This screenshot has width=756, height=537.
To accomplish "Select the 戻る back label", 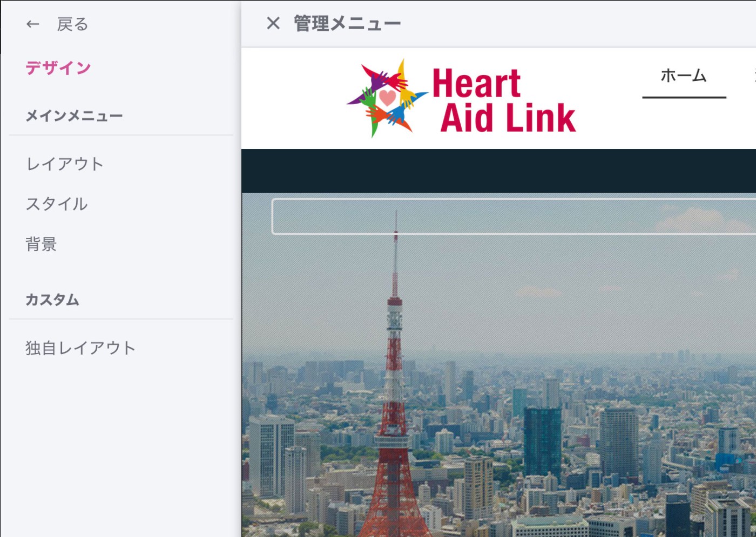I will pos(72,24).
